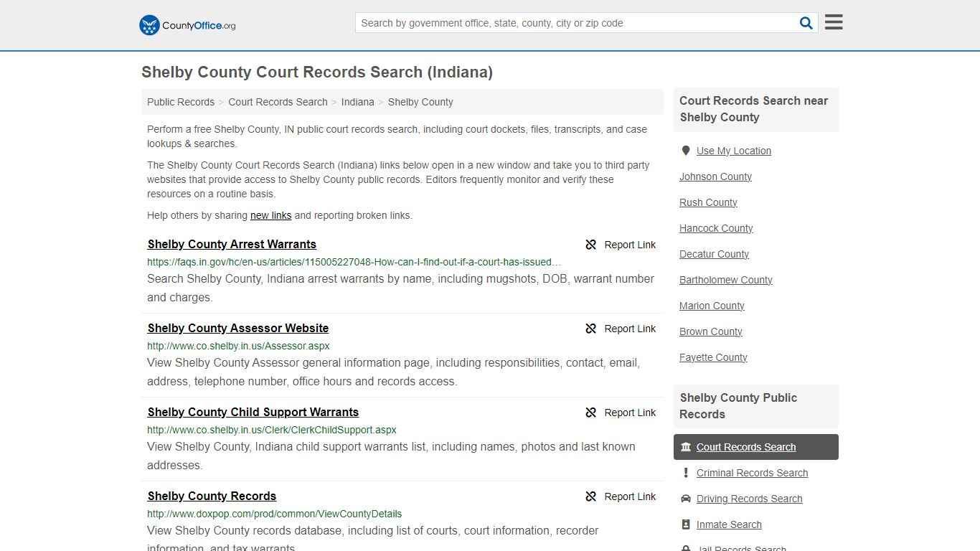Click Report Link text for Shelby County Records
Viewport: 980px width, 551px height.
[x=630, y=496]
